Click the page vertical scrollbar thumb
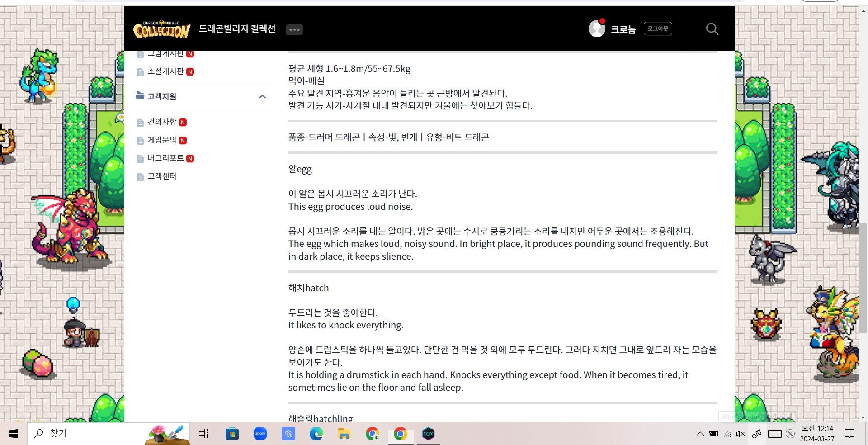 click(x=863, y=276)
